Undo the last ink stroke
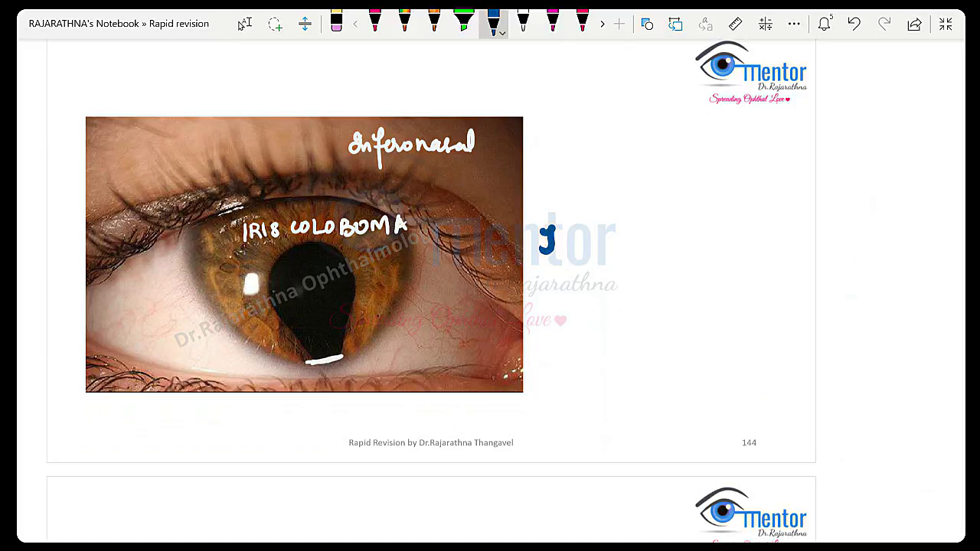 click(854, 24)
